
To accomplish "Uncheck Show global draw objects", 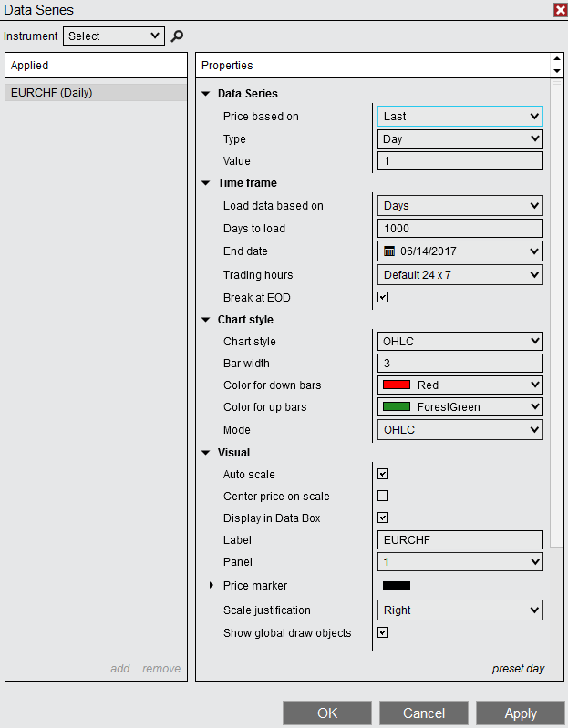I will pyautogui.click(x=383, y=632).
